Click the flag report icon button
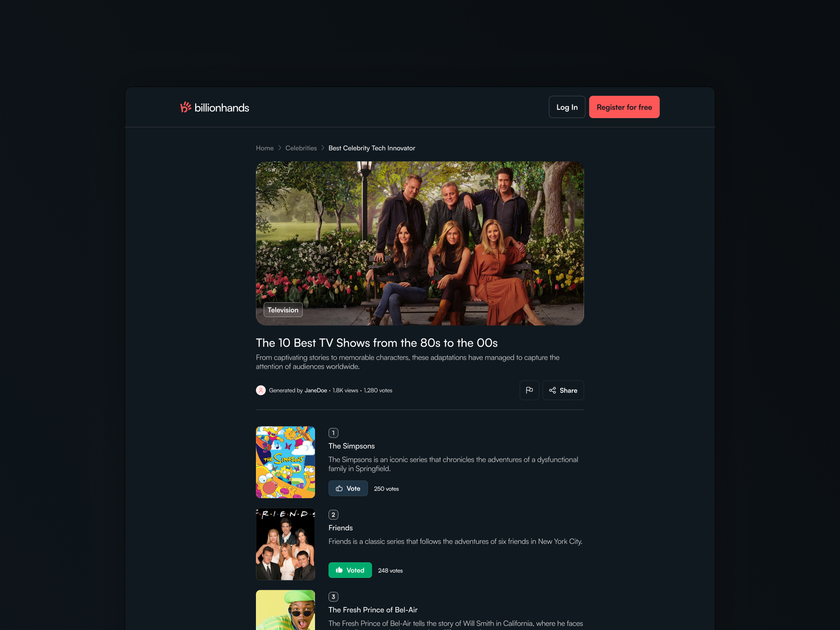840x630 pixels. point(529,390)
